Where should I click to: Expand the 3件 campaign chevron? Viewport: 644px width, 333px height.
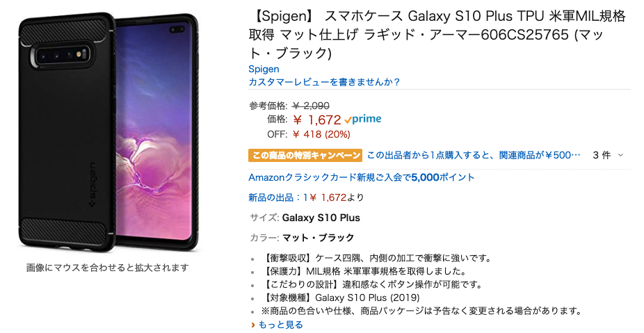pyautogui.click(x=620, y=155)
